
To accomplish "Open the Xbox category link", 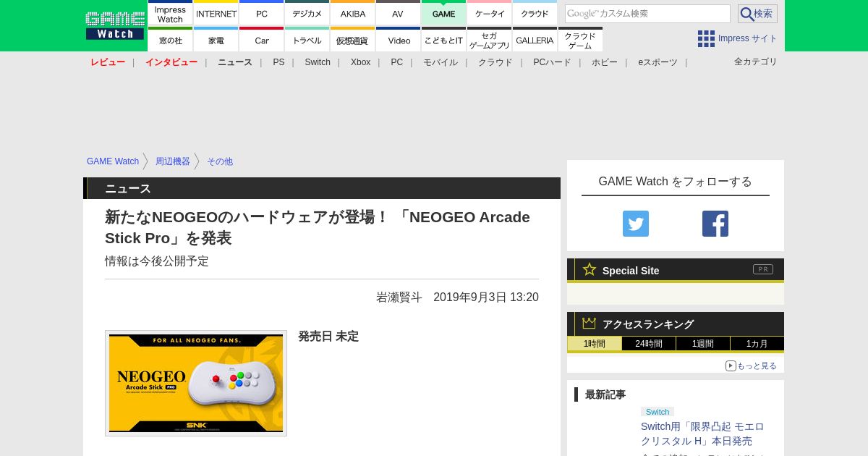I will pyautogui.click(x=361, y=62).
